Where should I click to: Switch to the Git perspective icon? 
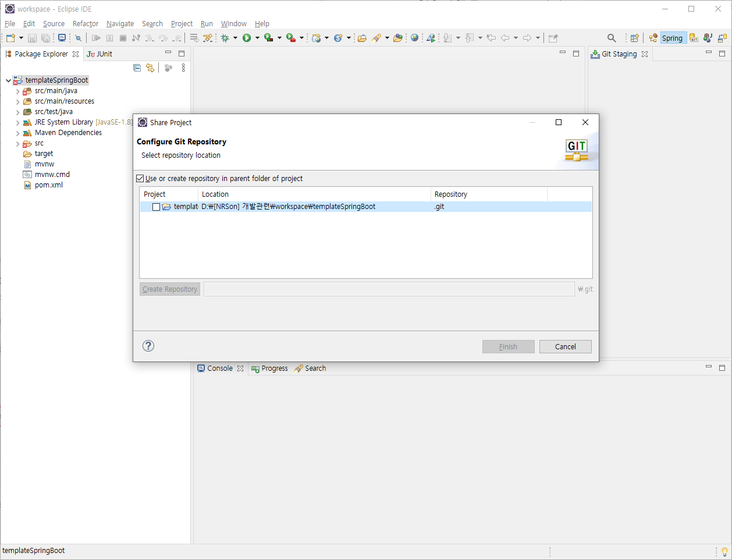694,37
